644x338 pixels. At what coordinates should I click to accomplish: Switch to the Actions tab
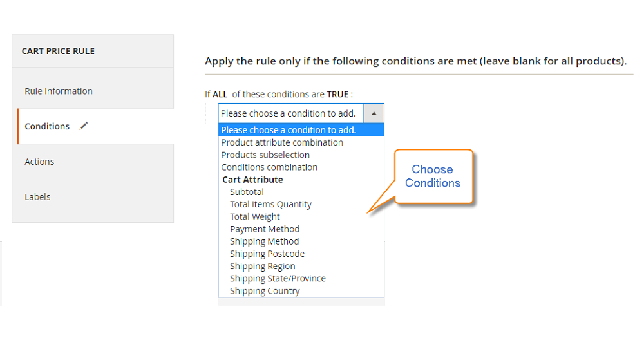(x=39, y=162)
